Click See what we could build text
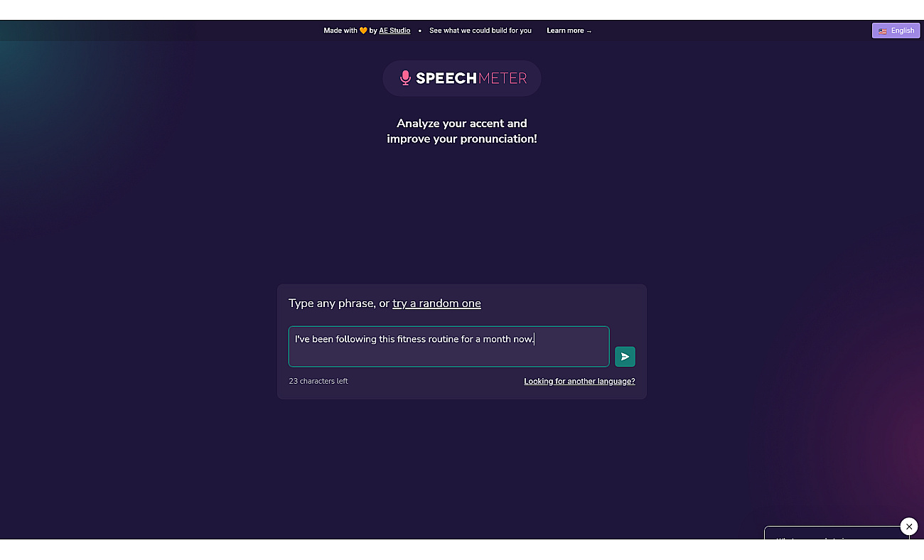This screenshot has height=560, width=924. [480, 31]
